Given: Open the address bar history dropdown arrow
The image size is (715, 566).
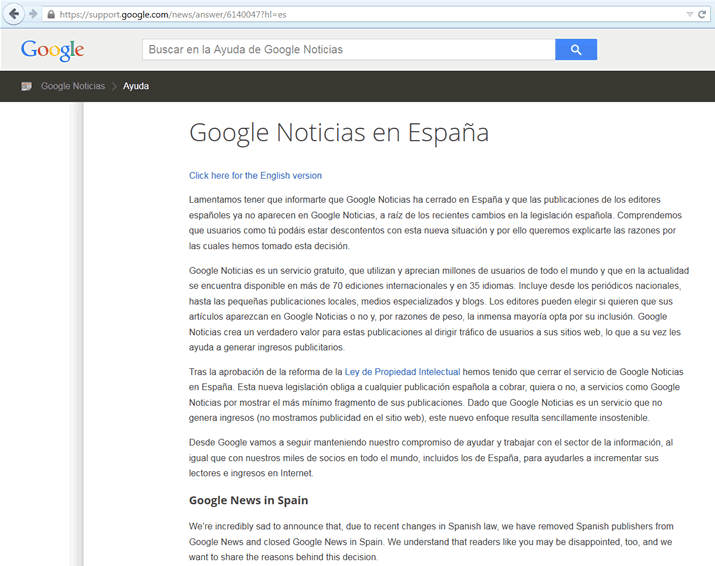Looking at the screenshot, I should 689,14.
